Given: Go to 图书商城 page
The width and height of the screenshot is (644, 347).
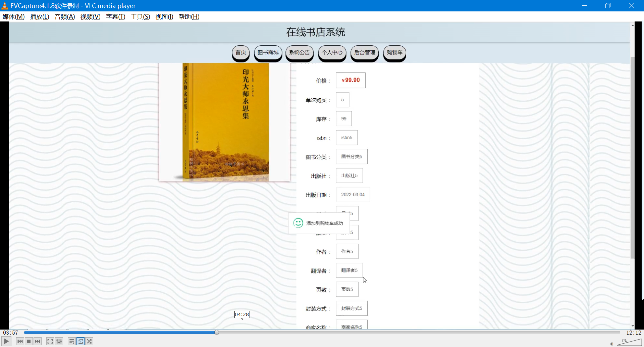Looking at the screenshot, I should (x=268, y=53).
